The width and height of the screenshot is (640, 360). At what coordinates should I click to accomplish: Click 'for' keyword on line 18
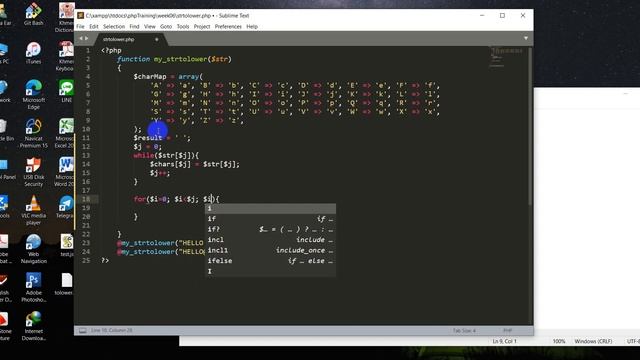tap(139, 199)
